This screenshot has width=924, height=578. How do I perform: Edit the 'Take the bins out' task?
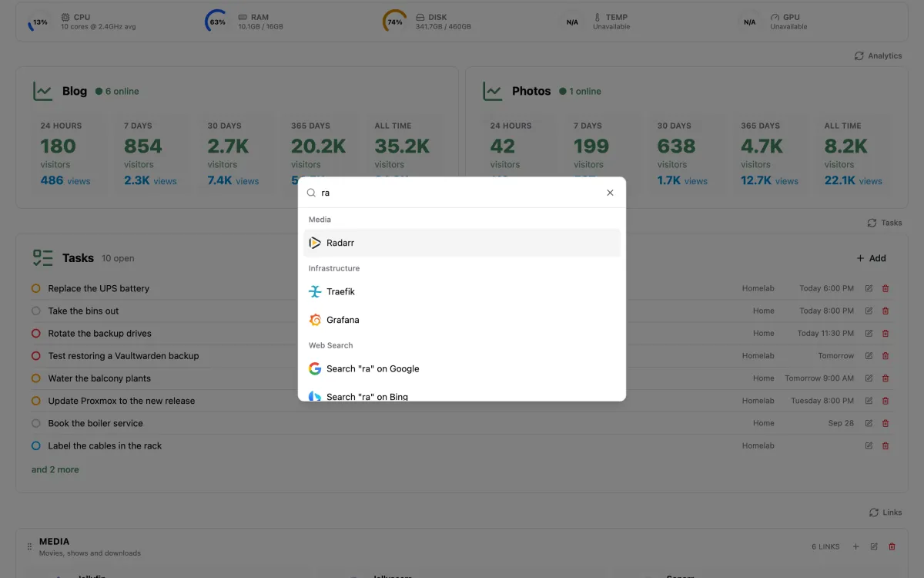click(869, 311)
